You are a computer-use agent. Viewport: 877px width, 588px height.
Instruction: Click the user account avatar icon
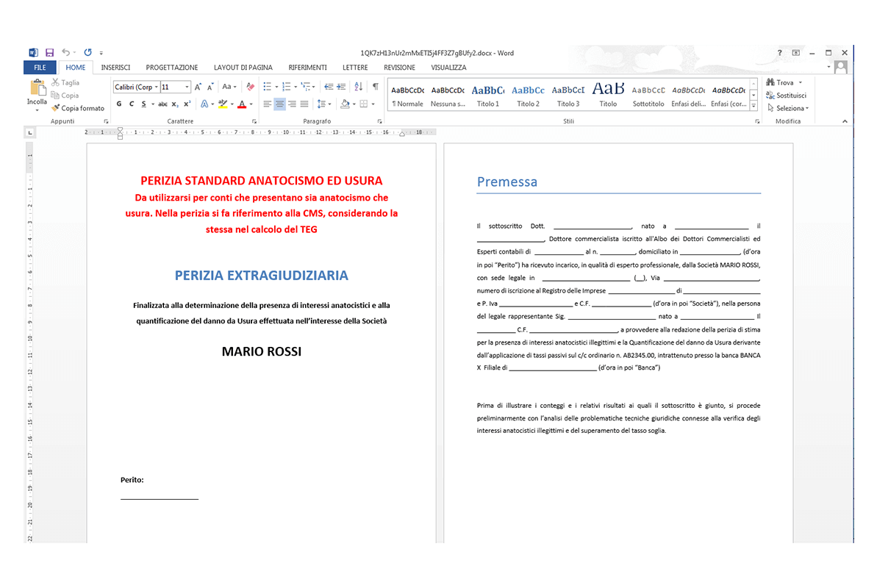pos(841,67)
